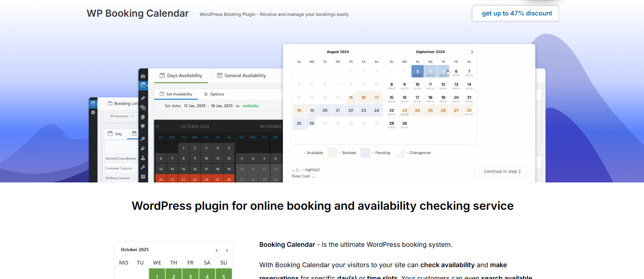
Task: Select green day 1 in October 2025
Action: coord(157,274)
